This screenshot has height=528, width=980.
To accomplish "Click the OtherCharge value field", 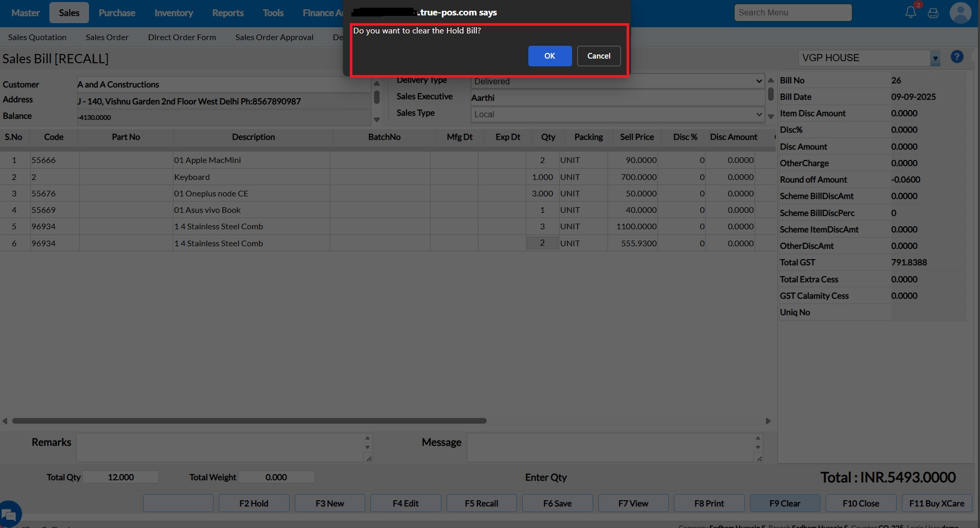I will pos(928,163).
